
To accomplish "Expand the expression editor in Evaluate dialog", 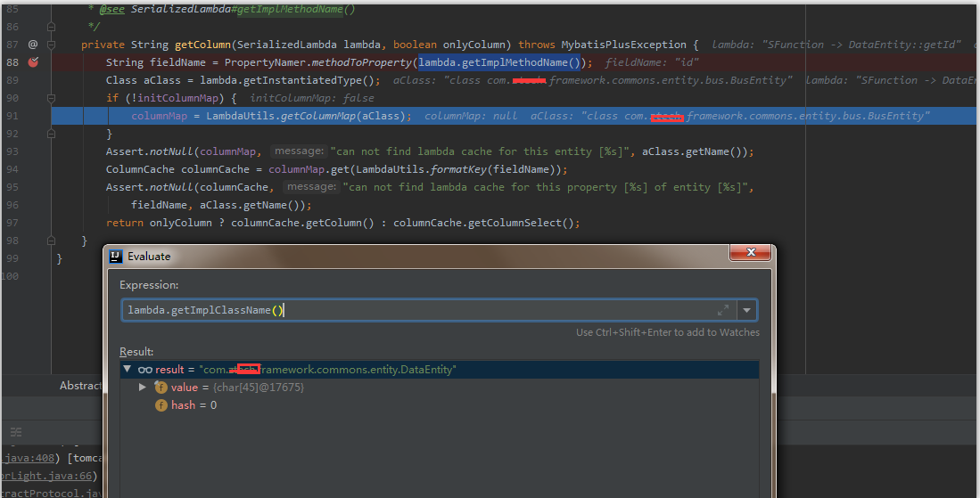I will coord(722,310).
